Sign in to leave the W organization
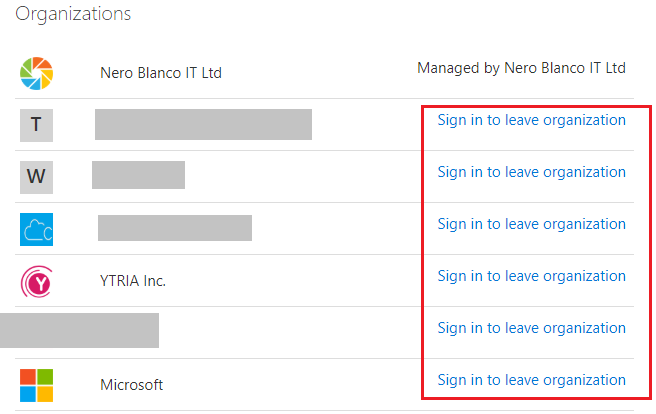Image resolution: width=656 pixels, height=414 pixels. click(531, 172)
